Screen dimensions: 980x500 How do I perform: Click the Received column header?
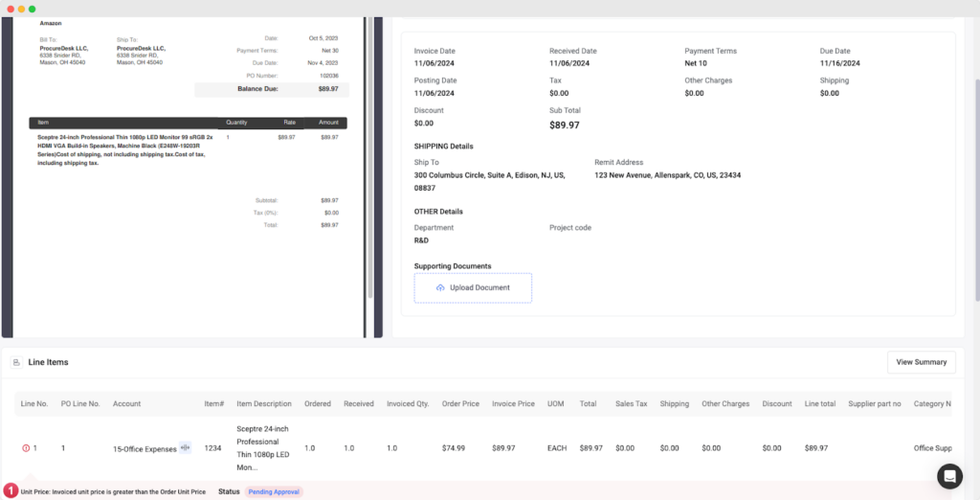click(x=359, y=403)
